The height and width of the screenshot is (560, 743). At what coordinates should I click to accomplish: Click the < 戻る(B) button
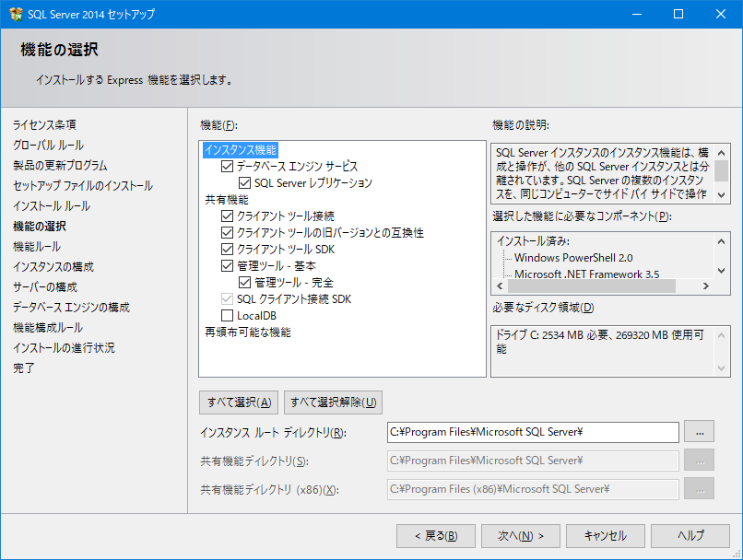tap(436, 536)
